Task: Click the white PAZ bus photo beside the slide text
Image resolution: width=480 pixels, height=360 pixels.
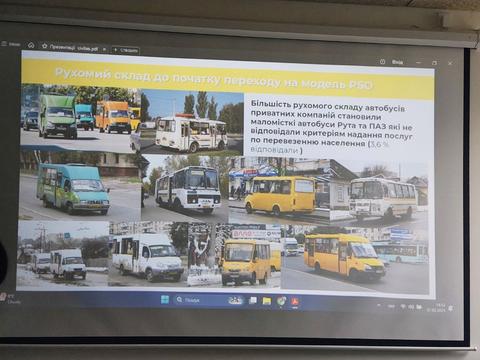Action: [x=192, y=123]
